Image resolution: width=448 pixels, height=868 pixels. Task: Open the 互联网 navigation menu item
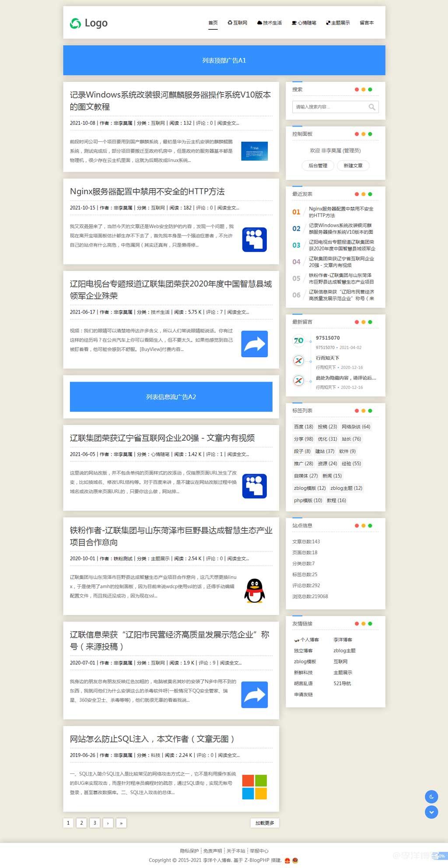[x=238, y=23]
